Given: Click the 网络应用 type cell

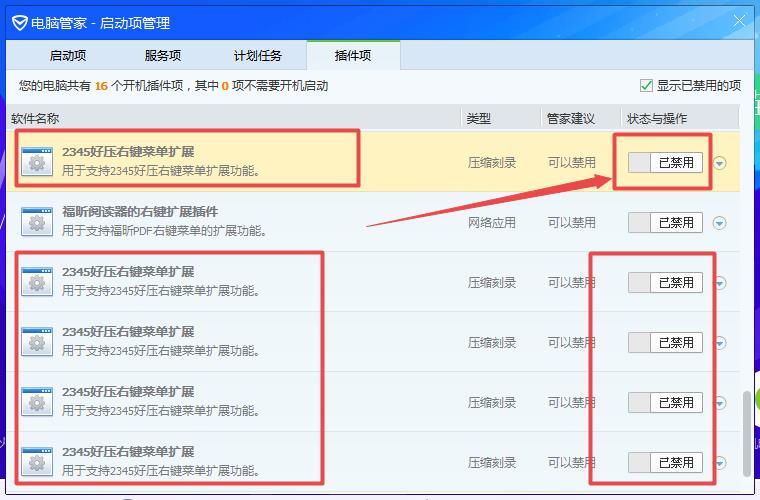Looking at the screenshot, I should pos(491,223).
